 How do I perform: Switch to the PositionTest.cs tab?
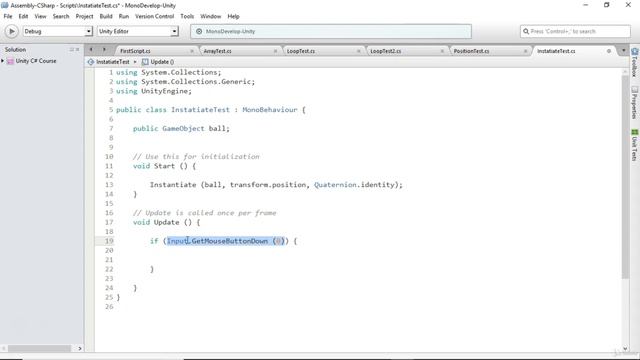coord(471,51)
